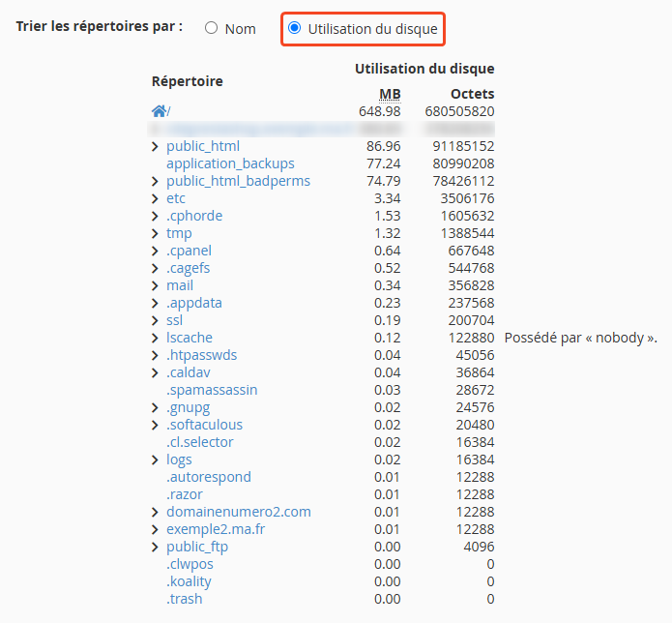The height and width of the screenshot is (623, 672).
Task: Open the public_ftp folder link
Action: pos(197,547)
